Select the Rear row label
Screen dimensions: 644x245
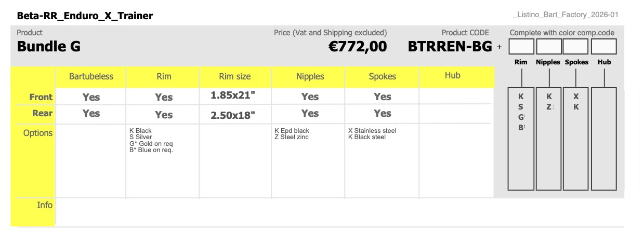click(43, 113)
